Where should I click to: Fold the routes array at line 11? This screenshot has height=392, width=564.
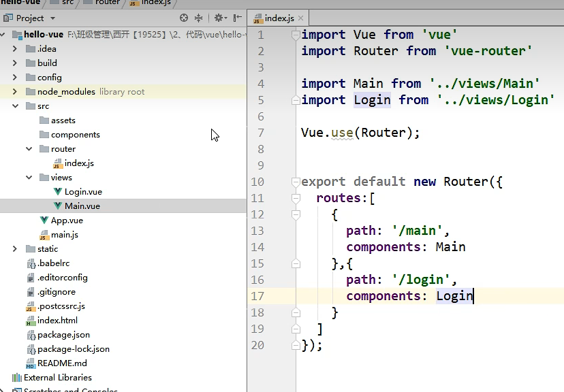pos(296,198)
